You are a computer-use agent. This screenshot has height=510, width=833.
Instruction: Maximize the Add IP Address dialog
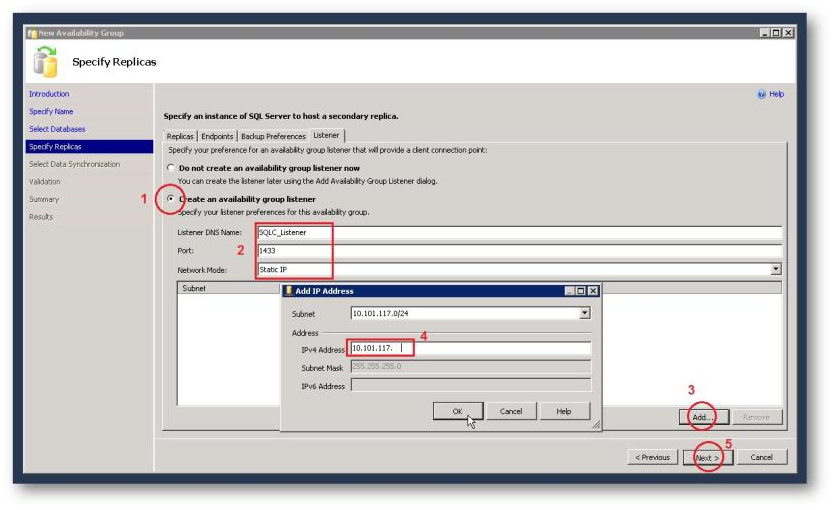point(581,291)
